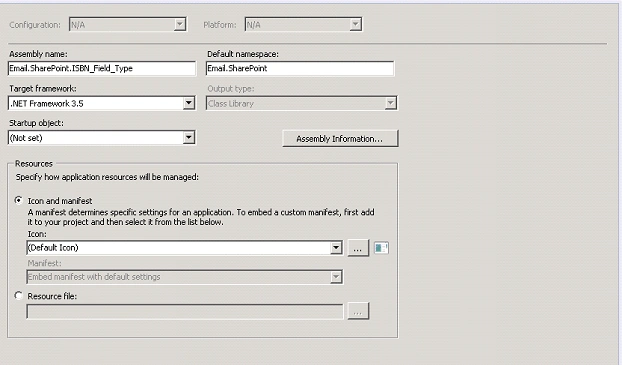Select the Icon and manifest radio button

click(x=18, y=200)
